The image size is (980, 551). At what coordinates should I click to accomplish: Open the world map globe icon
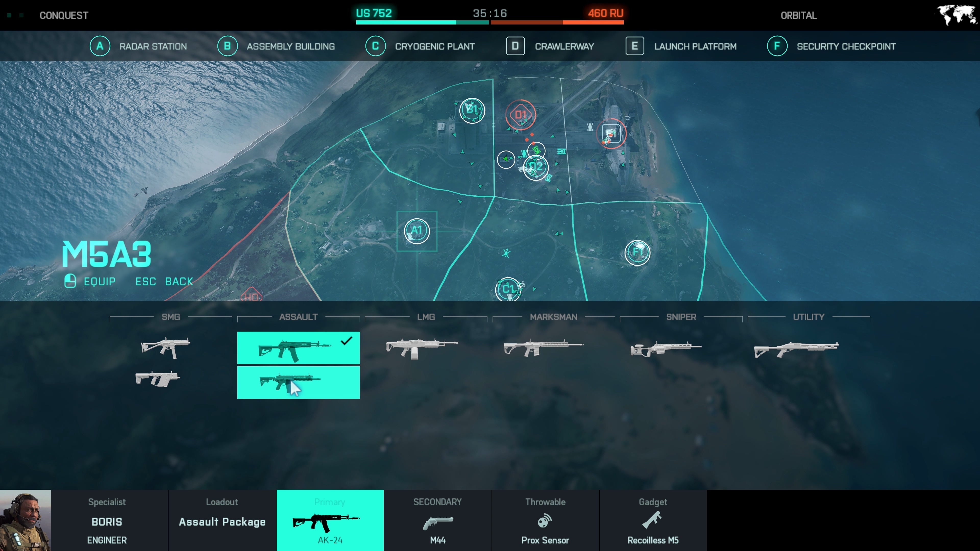point(957,15)
